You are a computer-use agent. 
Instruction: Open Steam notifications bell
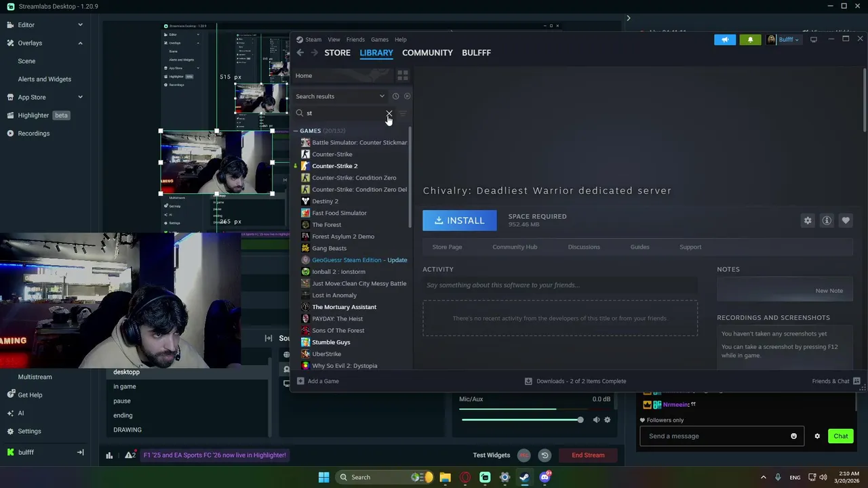[750, 39]
